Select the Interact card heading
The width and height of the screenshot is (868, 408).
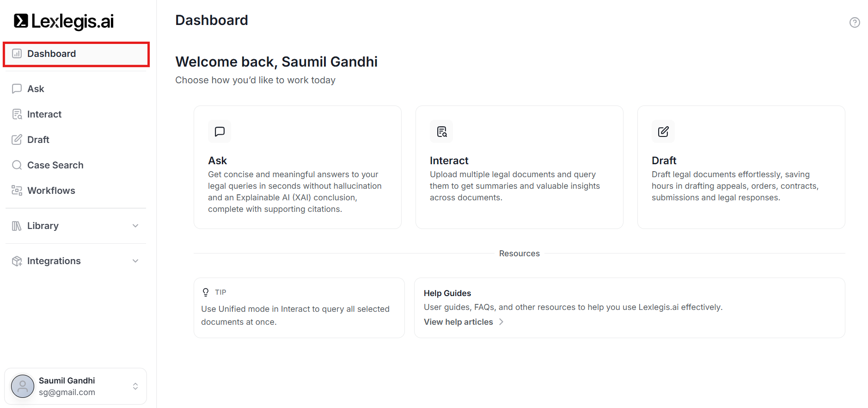click(449, 161)
